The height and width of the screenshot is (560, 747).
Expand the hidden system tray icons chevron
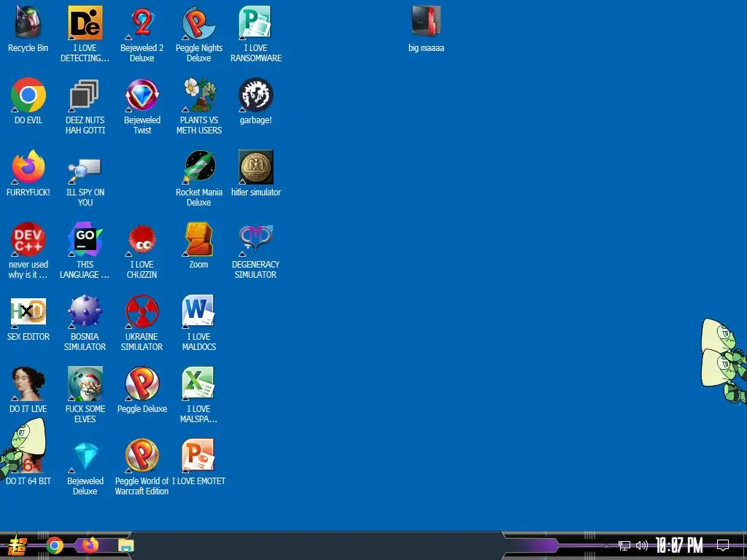click(x=606, y=545)
